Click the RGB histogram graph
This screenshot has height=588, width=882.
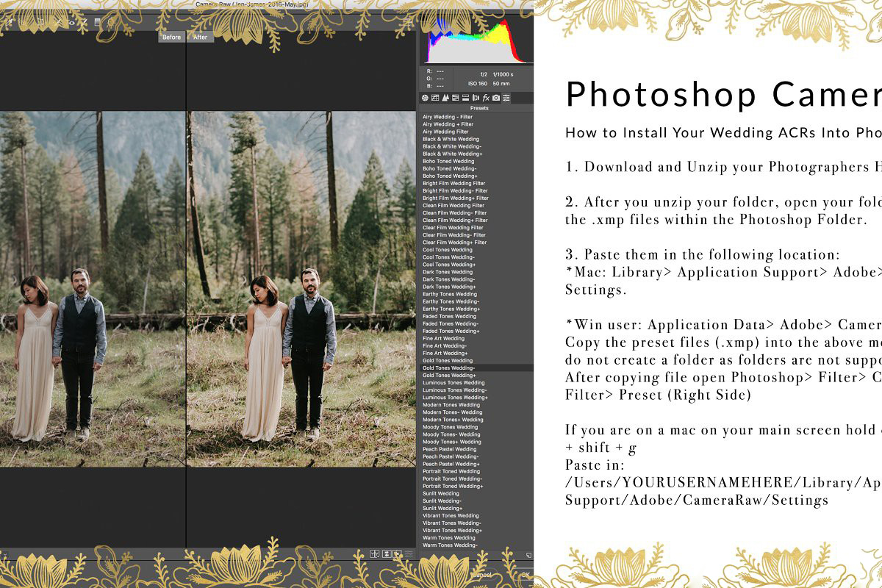click(478, 39)
